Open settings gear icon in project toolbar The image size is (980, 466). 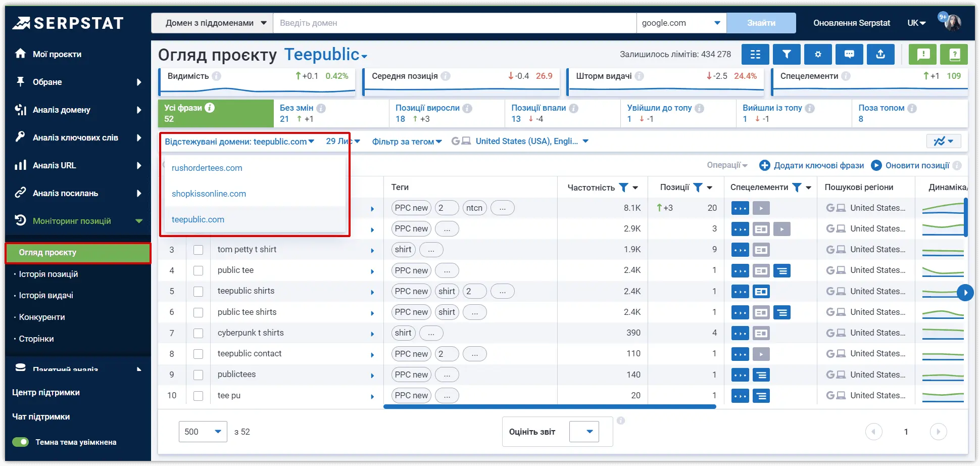(818, 54)
